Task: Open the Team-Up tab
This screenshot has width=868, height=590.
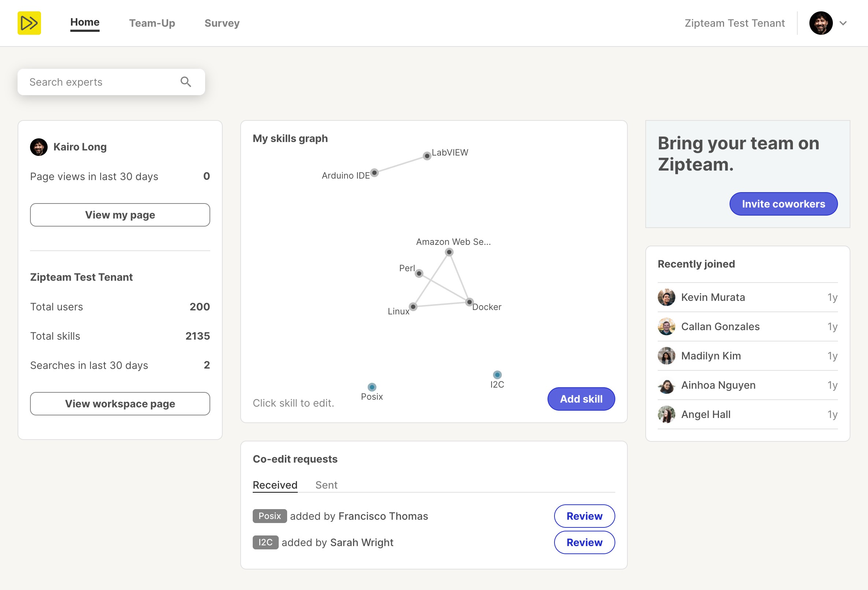Action: click(x=152, y=23)
